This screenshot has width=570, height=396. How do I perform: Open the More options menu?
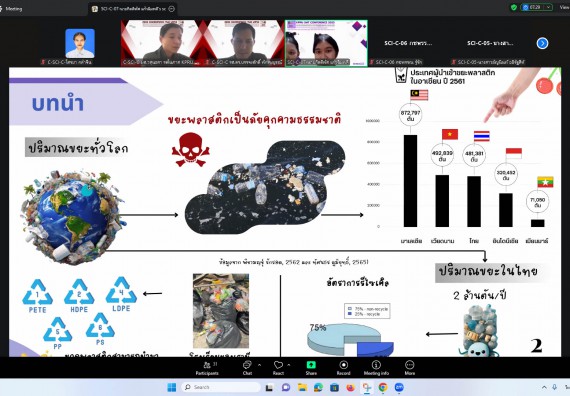pyautogui.click(x=410, y=368)
